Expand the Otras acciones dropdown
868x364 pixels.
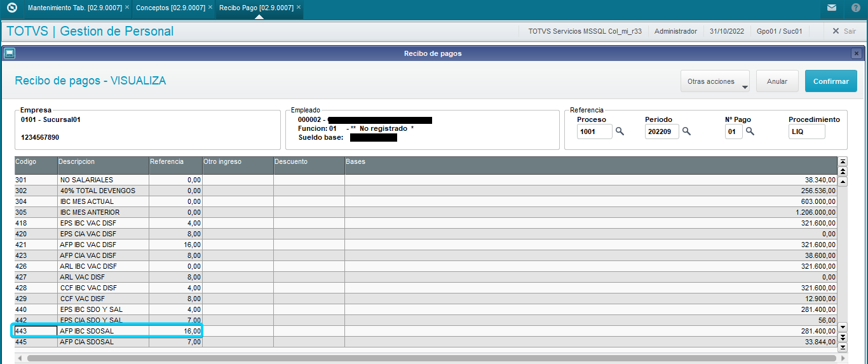[715, 81]
